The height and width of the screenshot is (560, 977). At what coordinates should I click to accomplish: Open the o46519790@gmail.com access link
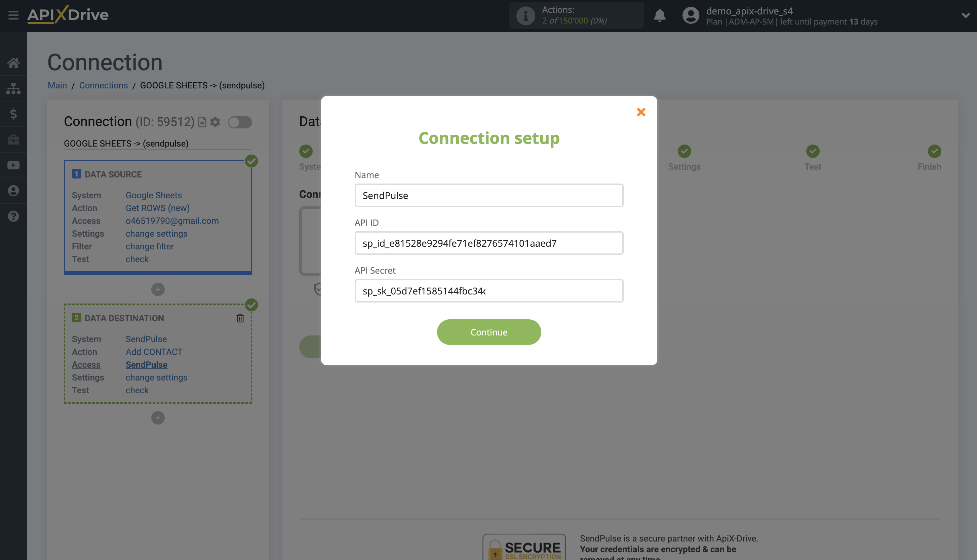[x=172, y=221]
